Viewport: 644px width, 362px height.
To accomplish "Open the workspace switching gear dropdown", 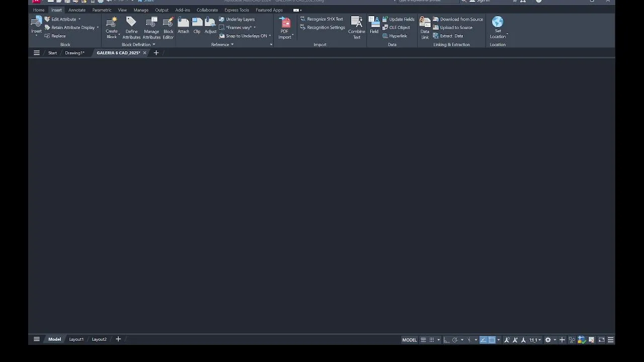I will click(555, 340).
